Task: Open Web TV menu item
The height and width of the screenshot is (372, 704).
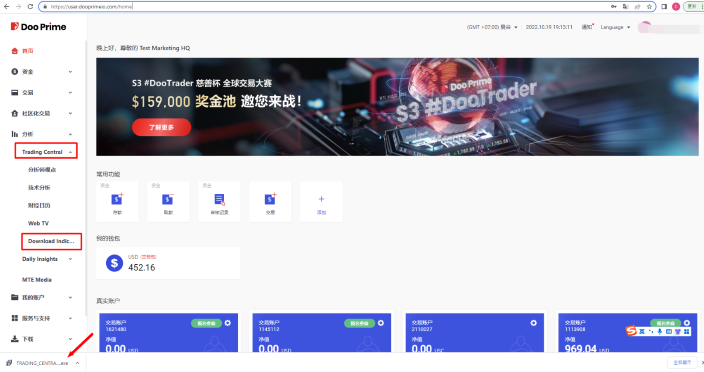Action: (x=38, y=223)
